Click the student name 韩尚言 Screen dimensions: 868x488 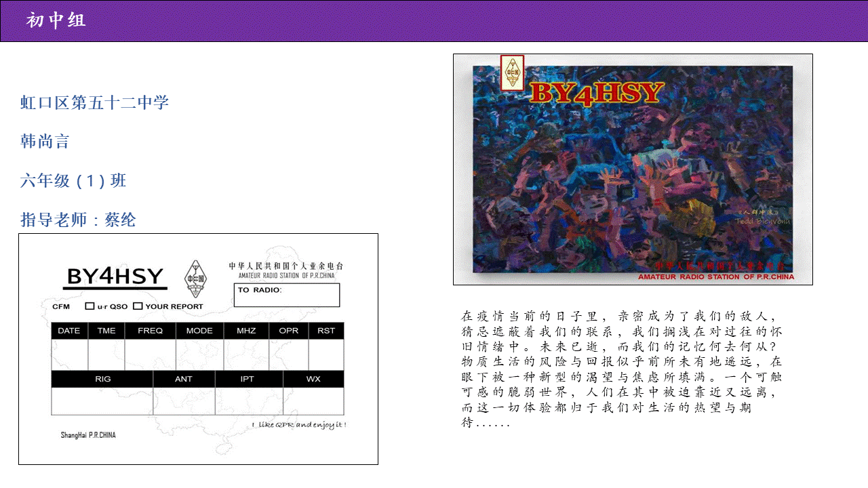(x=45, y=142)
